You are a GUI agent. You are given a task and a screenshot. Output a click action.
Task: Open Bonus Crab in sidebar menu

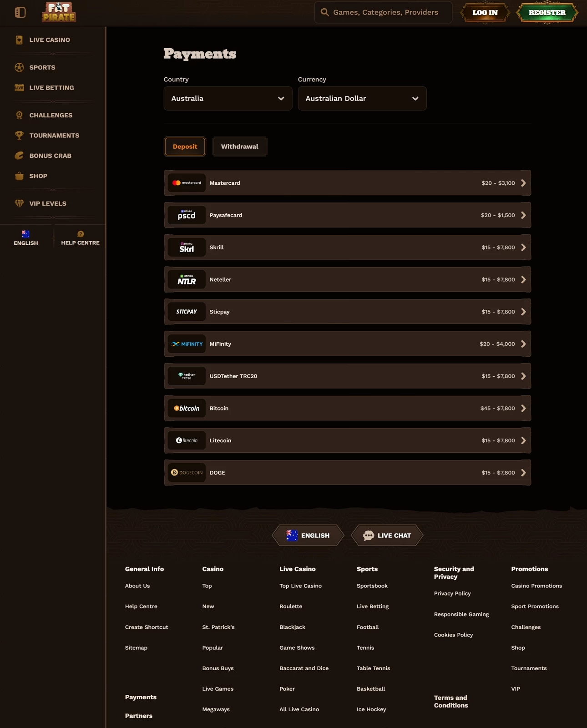coord(51,156)
